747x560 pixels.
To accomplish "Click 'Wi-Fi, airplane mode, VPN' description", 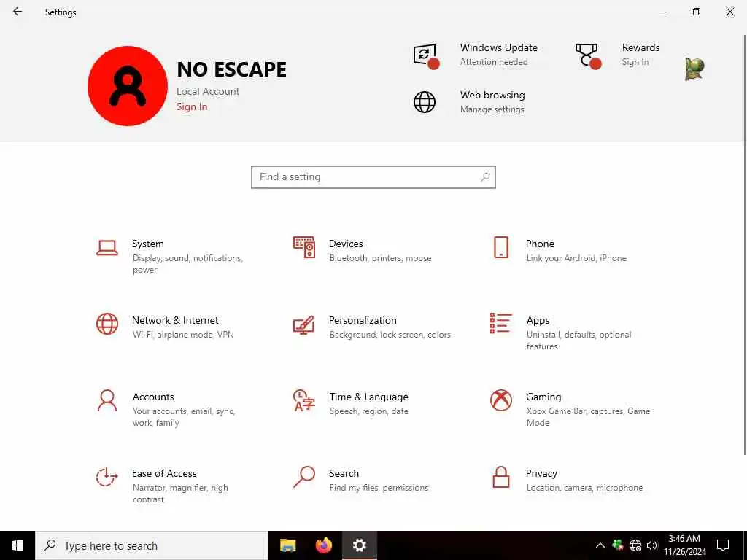I will point(183,335).
